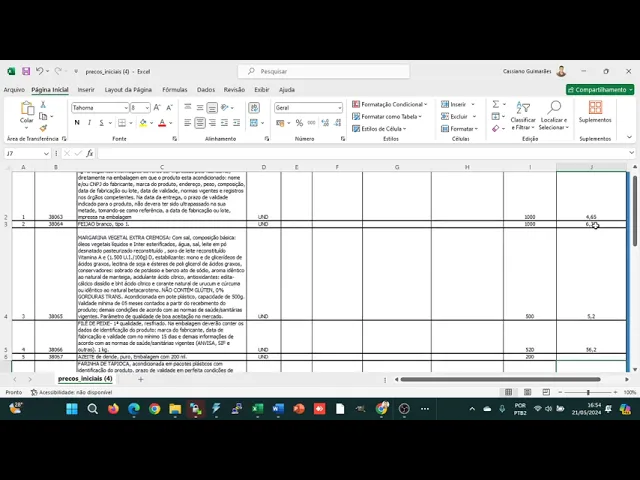
Task: Click the Compartilhamento button
Action: pyautogui.click(x=600, y=90)
